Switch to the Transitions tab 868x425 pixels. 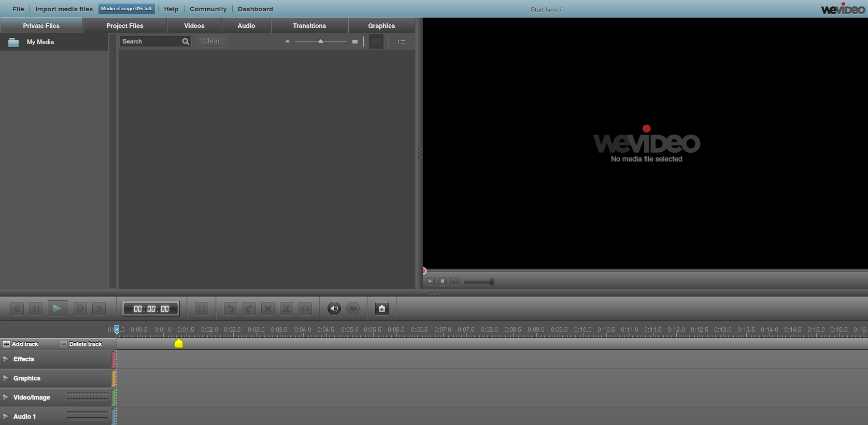click(x=309, y=25)
